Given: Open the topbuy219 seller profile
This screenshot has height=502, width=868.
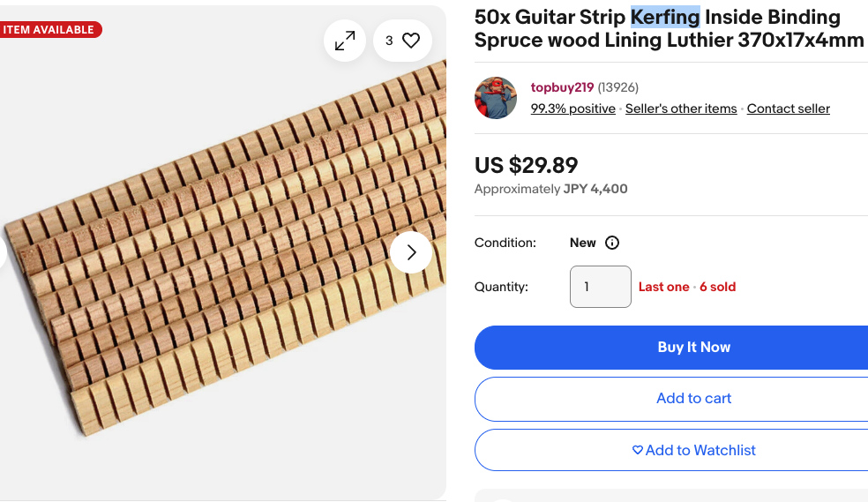Looking at the screenshot, I should [x=562, y=87].
